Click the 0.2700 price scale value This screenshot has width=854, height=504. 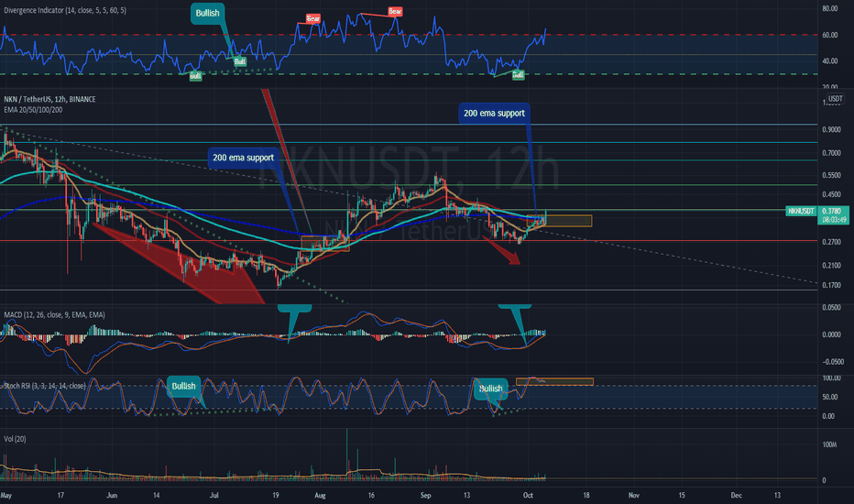point(832,242)
